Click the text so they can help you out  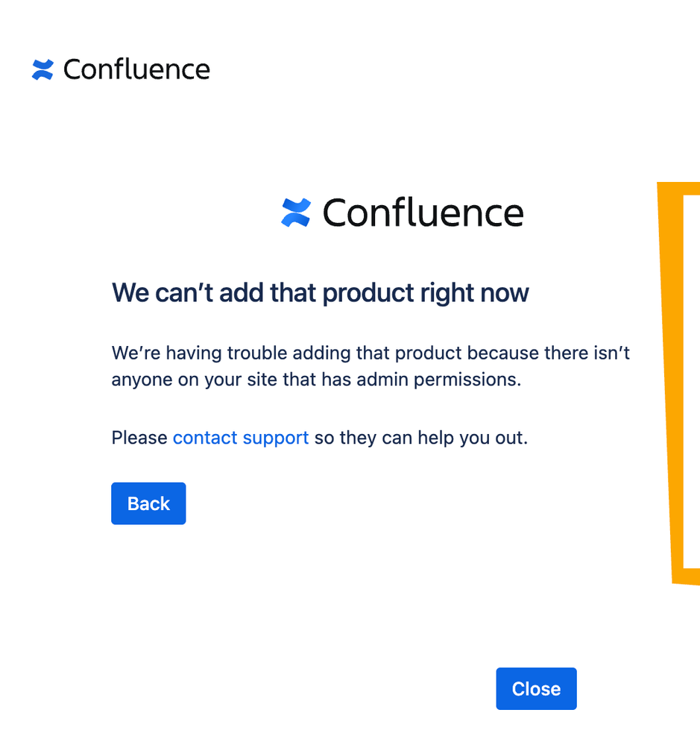(x=421, y=438)
